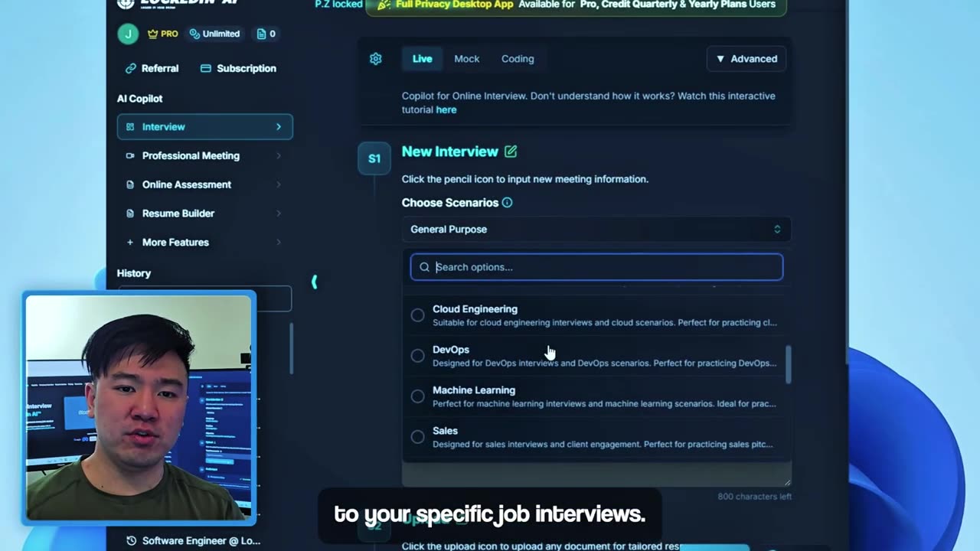Click the Subscription card icon
Screen dimensions: 980x551
(206, 68)
